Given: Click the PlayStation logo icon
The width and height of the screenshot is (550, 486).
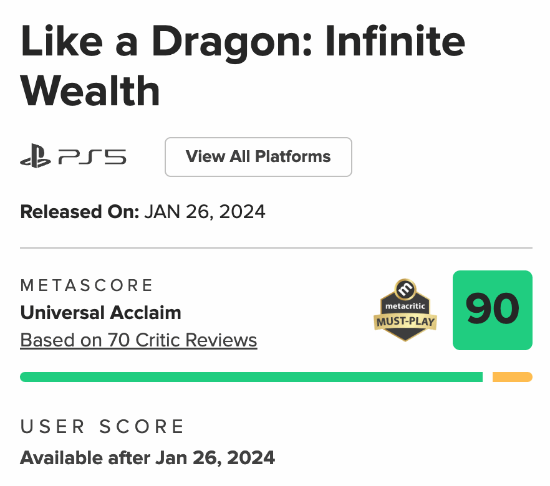Looking at the screenshot, I should (35, 156).
